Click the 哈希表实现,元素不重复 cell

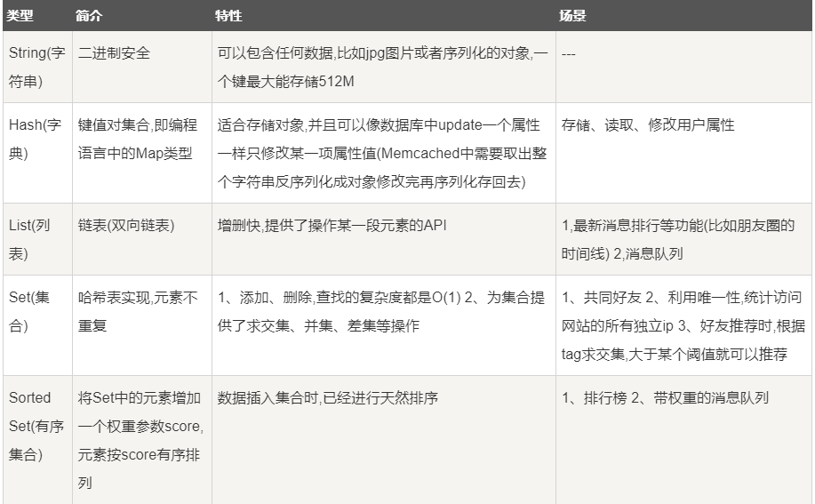click(142, 325)
